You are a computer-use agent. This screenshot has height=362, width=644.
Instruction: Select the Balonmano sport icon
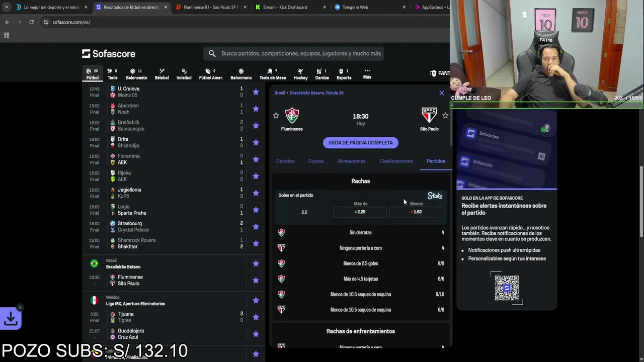241,74
